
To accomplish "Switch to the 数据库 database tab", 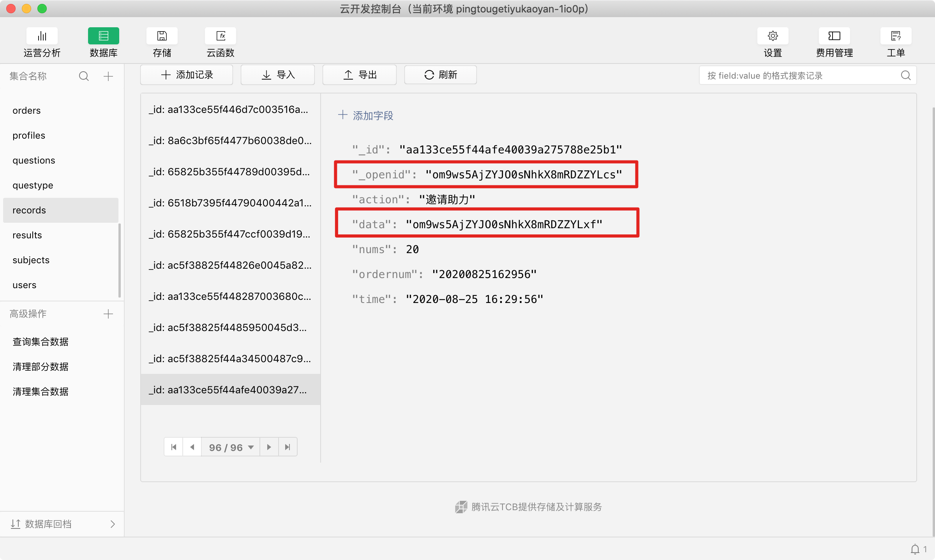I will tap(103, 36).
